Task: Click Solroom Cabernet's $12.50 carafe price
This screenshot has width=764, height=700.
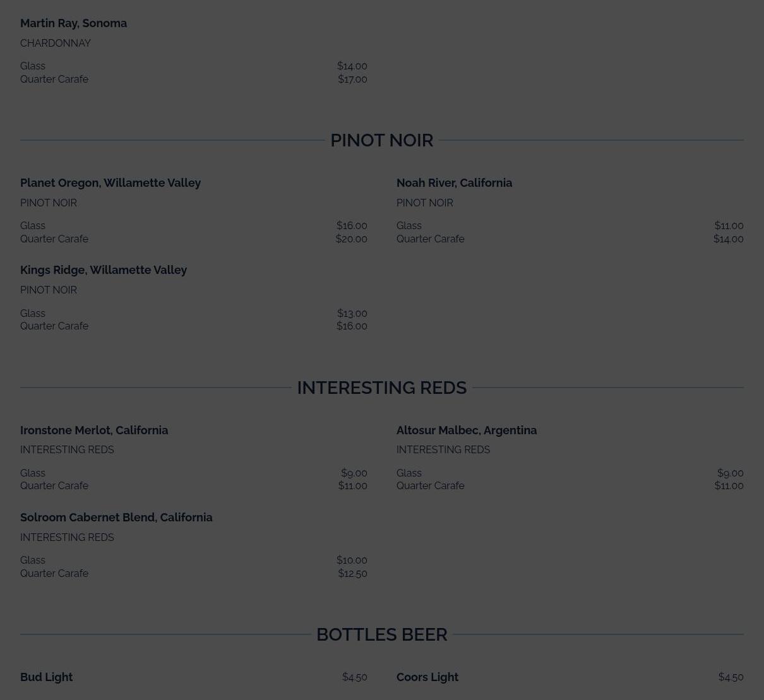Action: pos(352,574)
